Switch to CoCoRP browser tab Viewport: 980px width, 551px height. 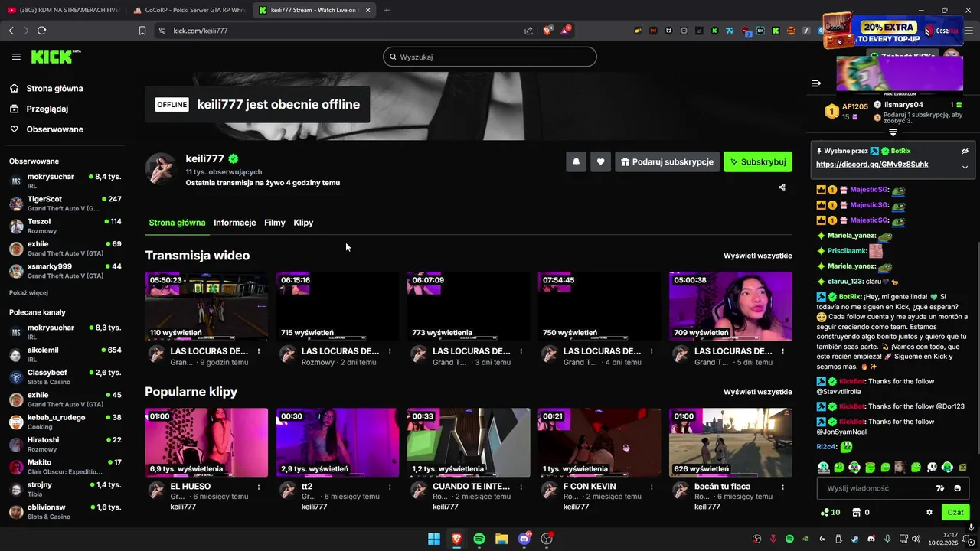188,10
